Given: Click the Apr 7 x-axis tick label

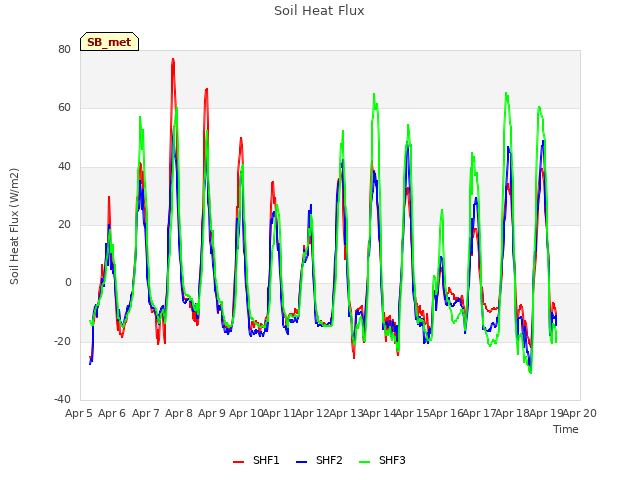Looking at the screenshot, I should 146,413.
